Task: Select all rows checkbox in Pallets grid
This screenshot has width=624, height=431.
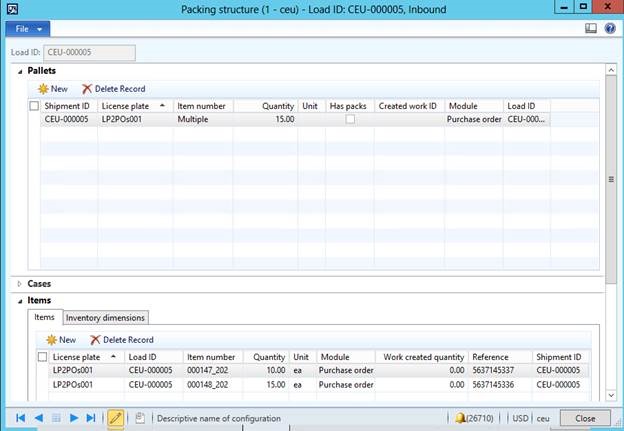Action: pyautogui.click(x=35, y=105)
